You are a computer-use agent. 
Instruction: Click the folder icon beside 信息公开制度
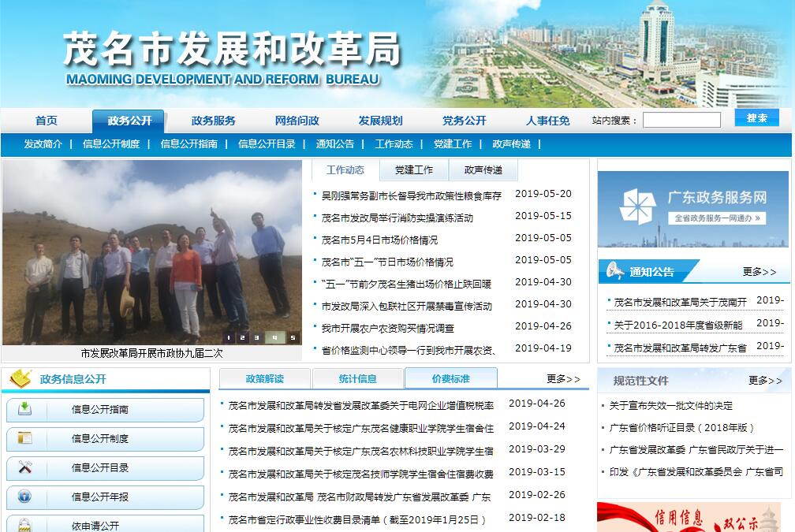24,438
